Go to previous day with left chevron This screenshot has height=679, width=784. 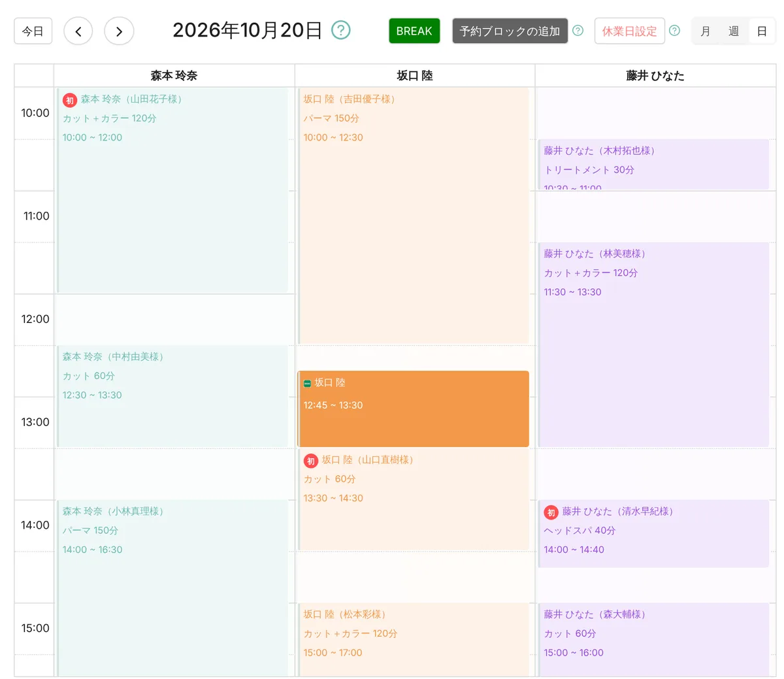pyautogui.click(x=78, y=31)
